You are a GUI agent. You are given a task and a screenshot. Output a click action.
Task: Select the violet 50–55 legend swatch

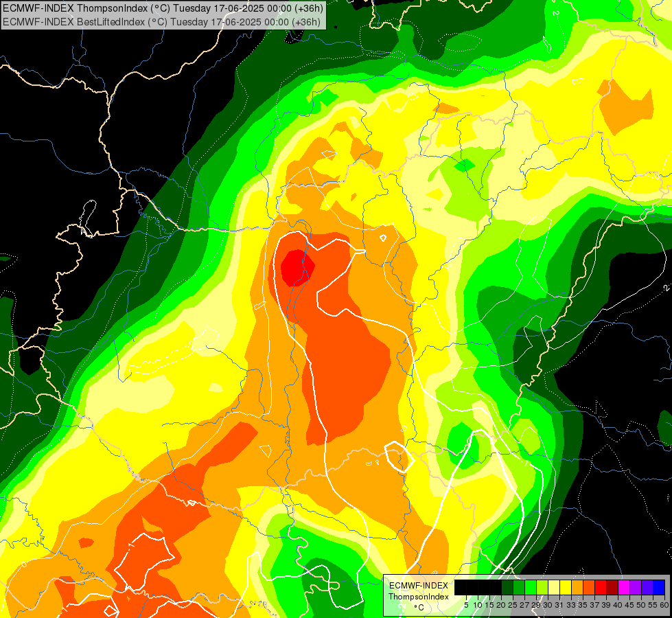(647, 587)
